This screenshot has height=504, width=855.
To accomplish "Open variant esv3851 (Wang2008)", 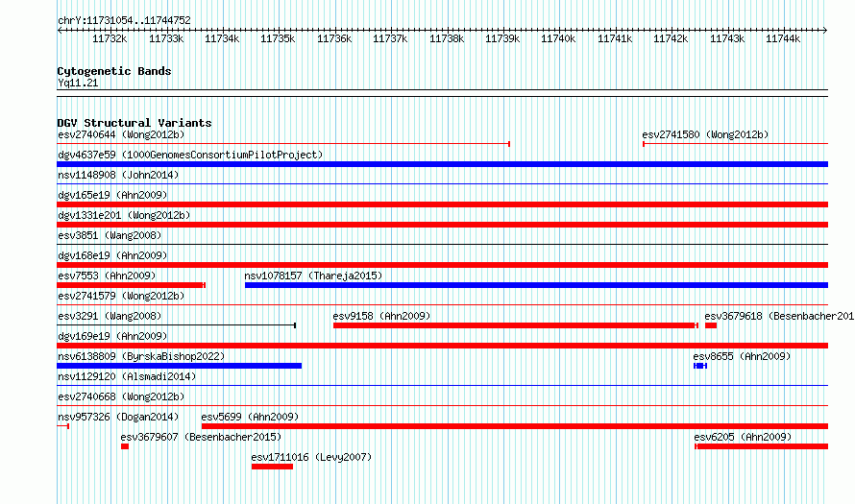I will [110, 235].
